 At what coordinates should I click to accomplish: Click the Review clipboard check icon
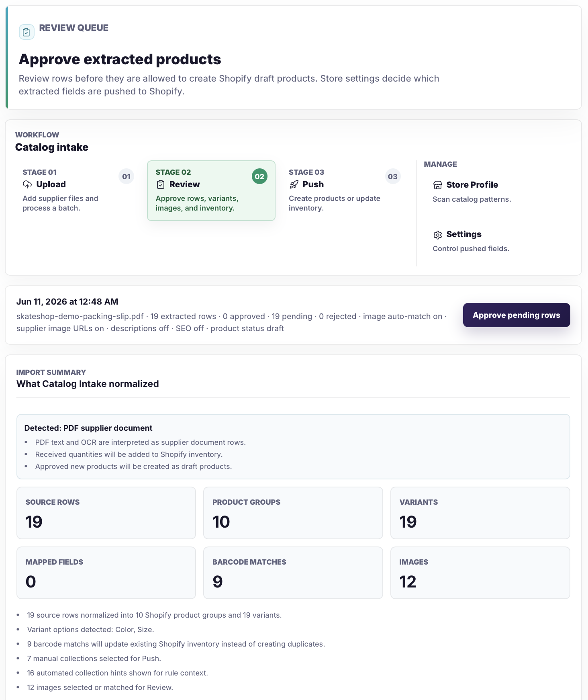[161, 184]
